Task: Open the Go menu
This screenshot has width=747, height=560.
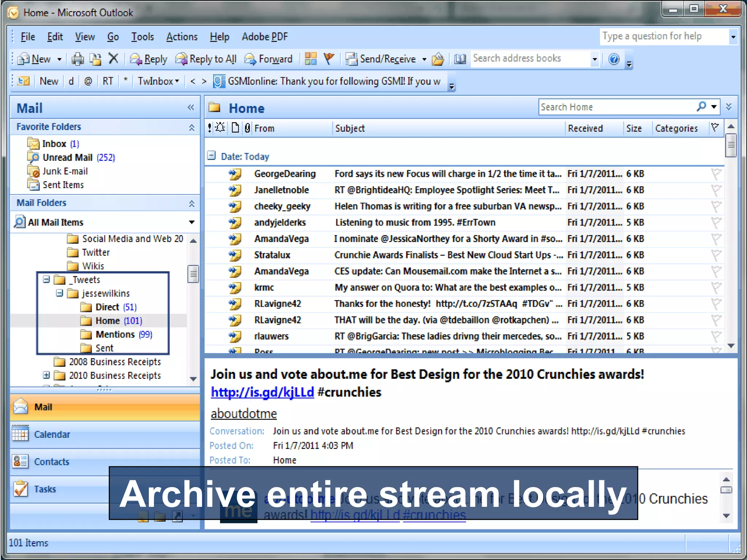Action: click(x=113, y=36)
